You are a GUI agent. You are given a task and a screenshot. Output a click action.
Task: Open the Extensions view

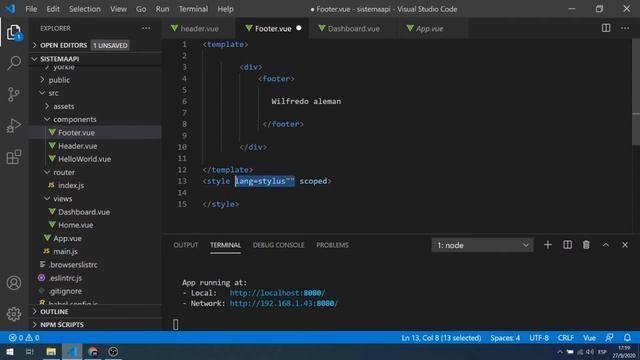coord(14,157)
